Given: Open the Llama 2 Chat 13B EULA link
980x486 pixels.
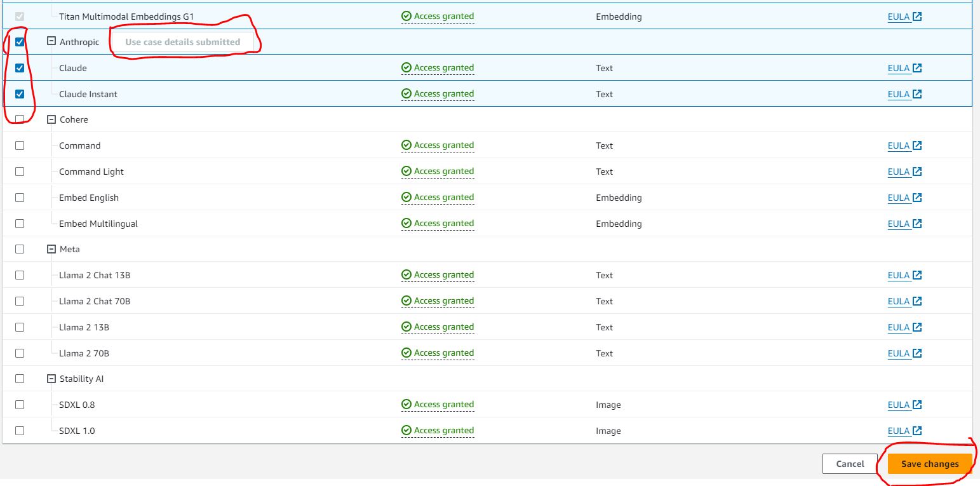Looking at the screenshot, I should click(904, 275).
